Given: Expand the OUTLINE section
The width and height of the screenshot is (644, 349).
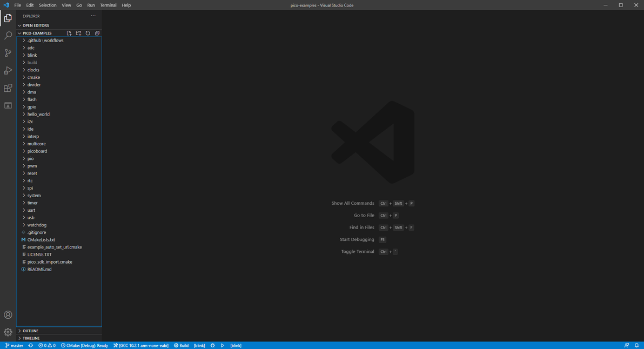Looking at the screenshot, I should point(59,331).
